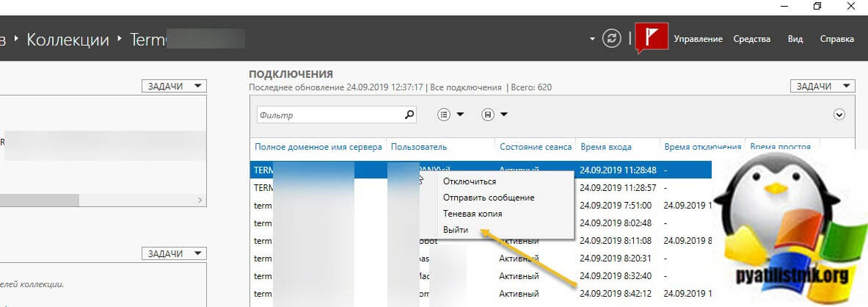Screen dimensions: 868x307
Task: Click into the Фильтр search field
Action: 330,115
